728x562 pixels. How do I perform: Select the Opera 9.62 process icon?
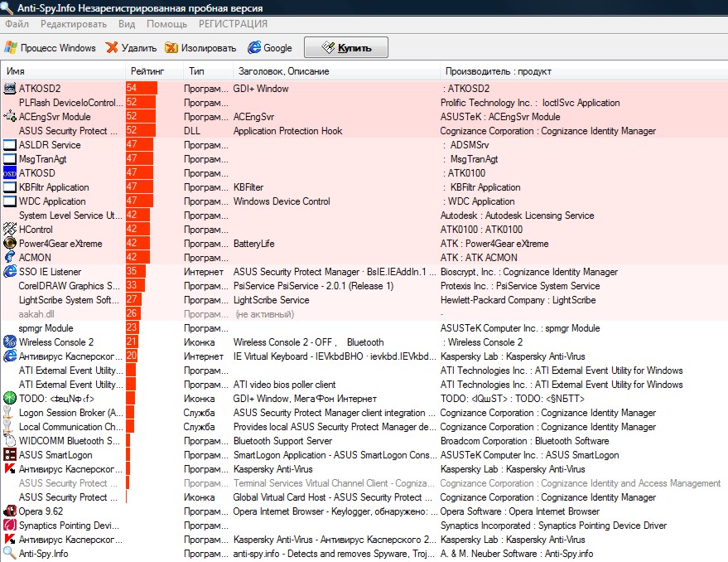(10, 511)
